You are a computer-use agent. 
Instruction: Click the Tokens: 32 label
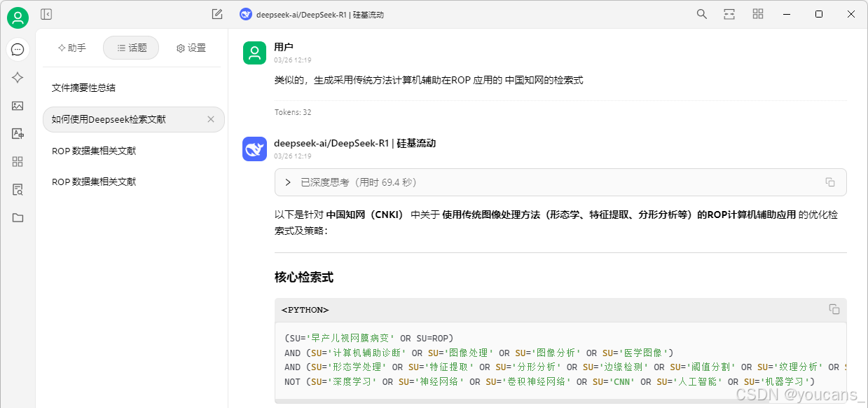click(x=293, y=112)
